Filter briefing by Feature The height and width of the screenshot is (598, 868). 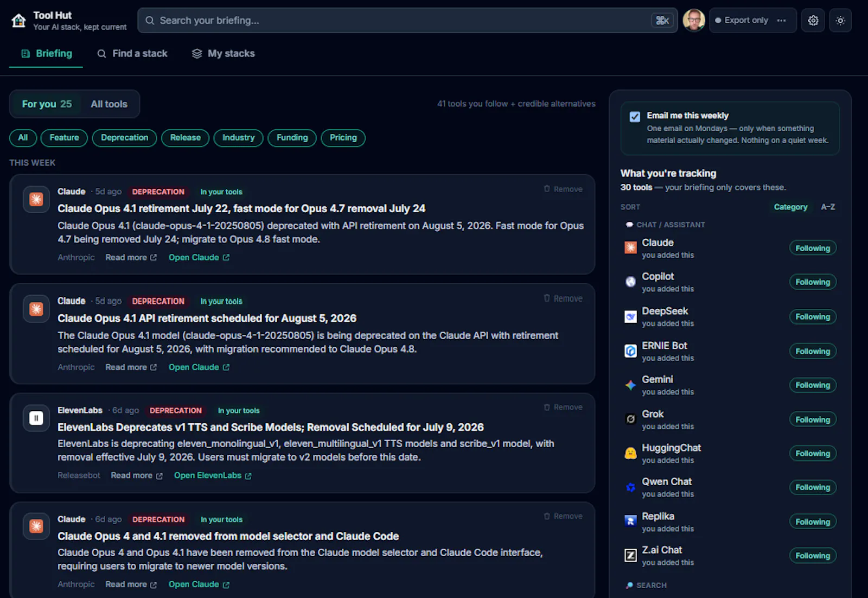tap(64, 138)
